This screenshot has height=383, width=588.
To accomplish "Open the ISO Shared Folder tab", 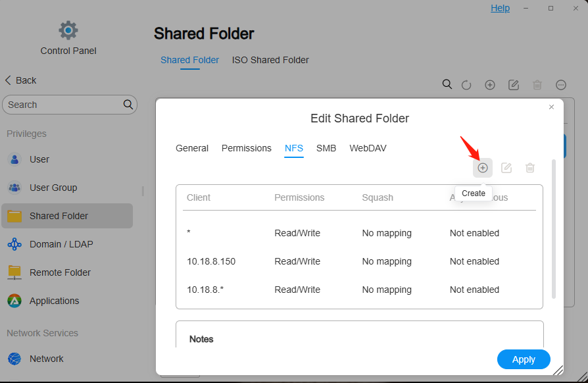I will point(270,60).
